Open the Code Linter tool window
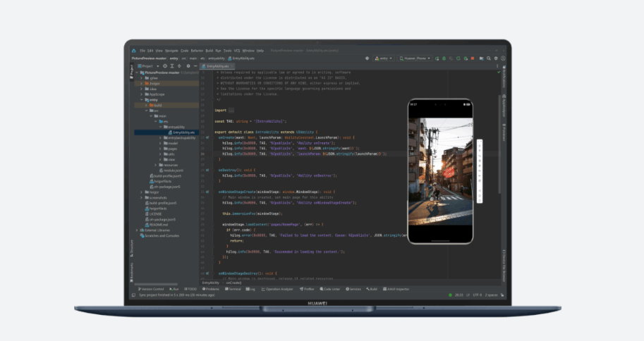Screen dimensions: 644x341 [330, 290]
